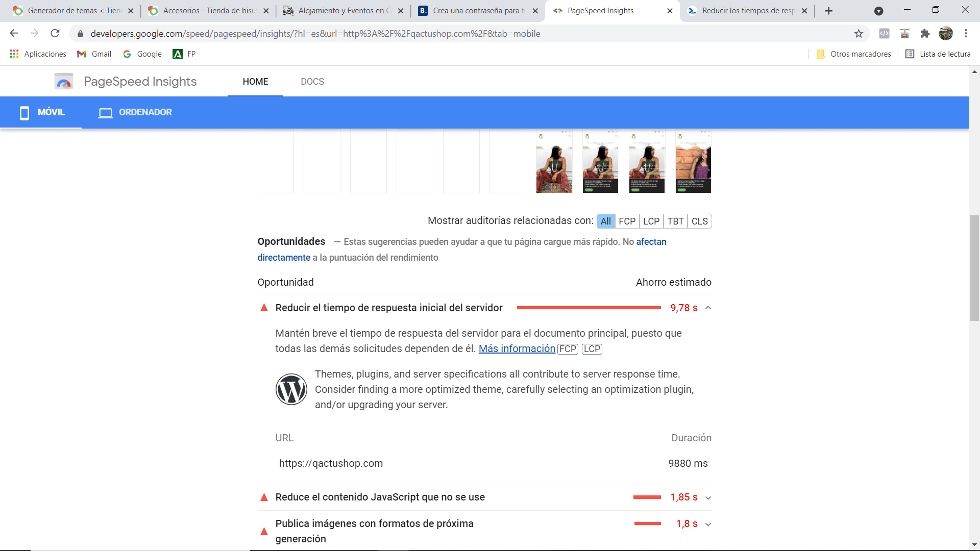Screen dimensions: 980x551
Task: Switch to Reducir los tiempos browser tab
Action: [747, 11]
